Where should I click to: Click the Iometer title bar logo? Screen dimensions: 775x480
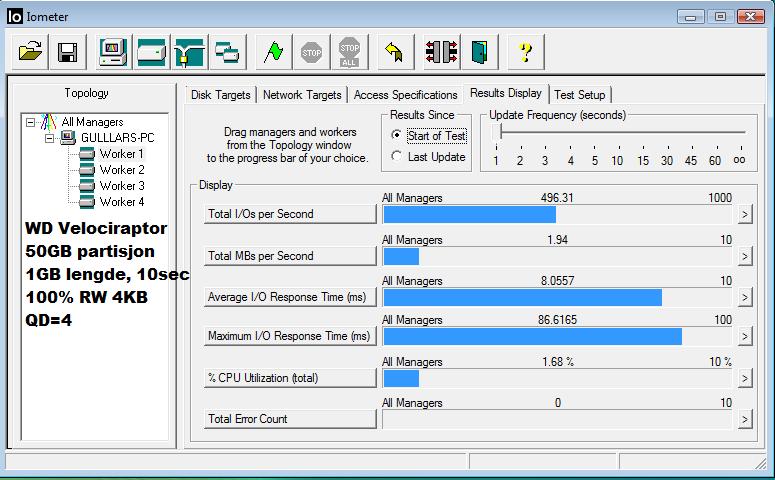tap(14, 16)
